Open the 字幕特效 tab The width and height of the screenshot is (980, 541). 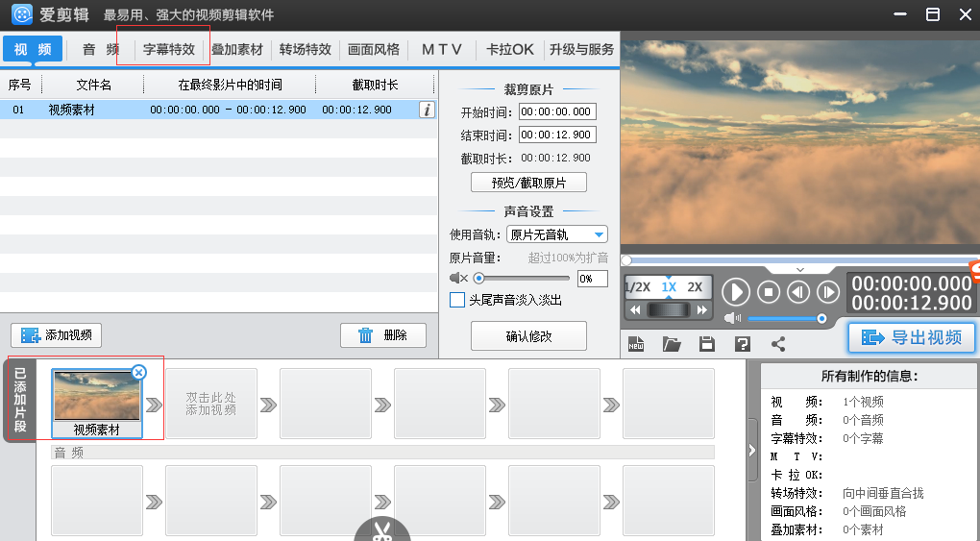point(169,49)
